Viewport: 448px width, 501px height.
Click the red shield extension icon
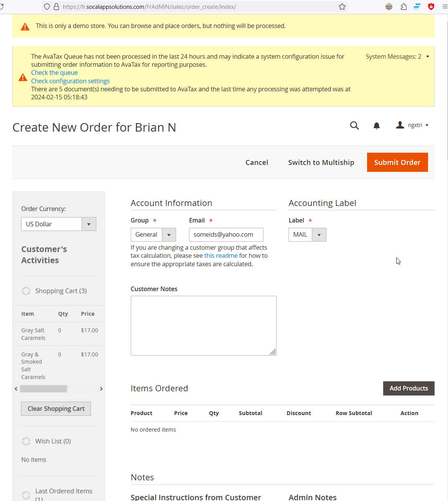[431, 7]
